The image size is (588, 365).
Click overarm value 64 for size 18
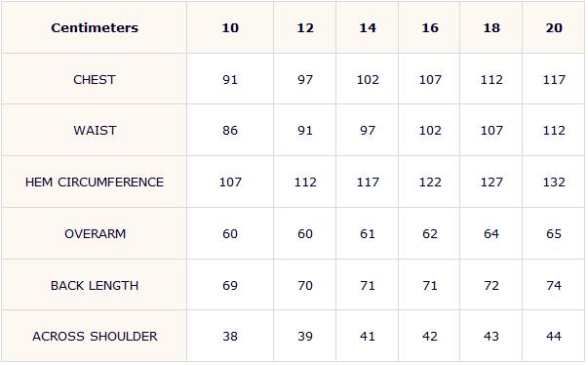click(x=491, y=233)
